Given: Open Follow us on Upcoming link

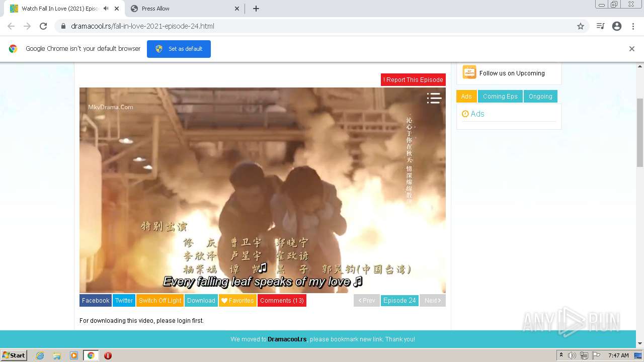Looking at the screenshot, I should 512,73.
